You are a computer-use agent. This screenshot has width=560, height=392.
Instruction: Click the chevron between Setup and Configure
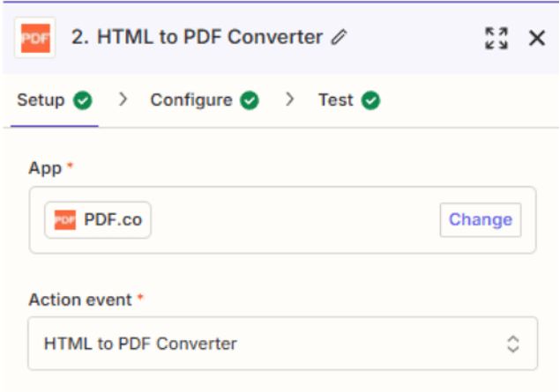point(123,100)
